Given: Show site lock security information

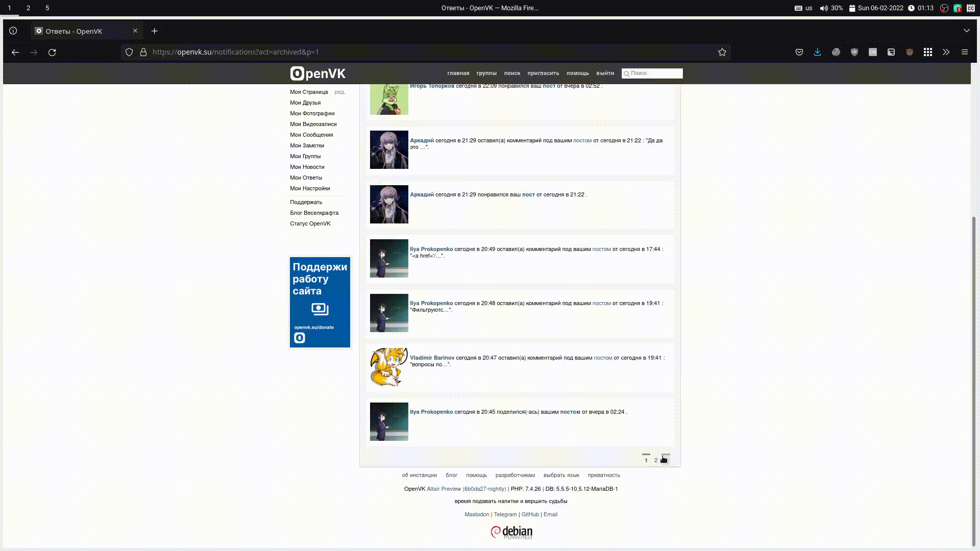Looking at the screenshot, I should (x=143, y=52).
